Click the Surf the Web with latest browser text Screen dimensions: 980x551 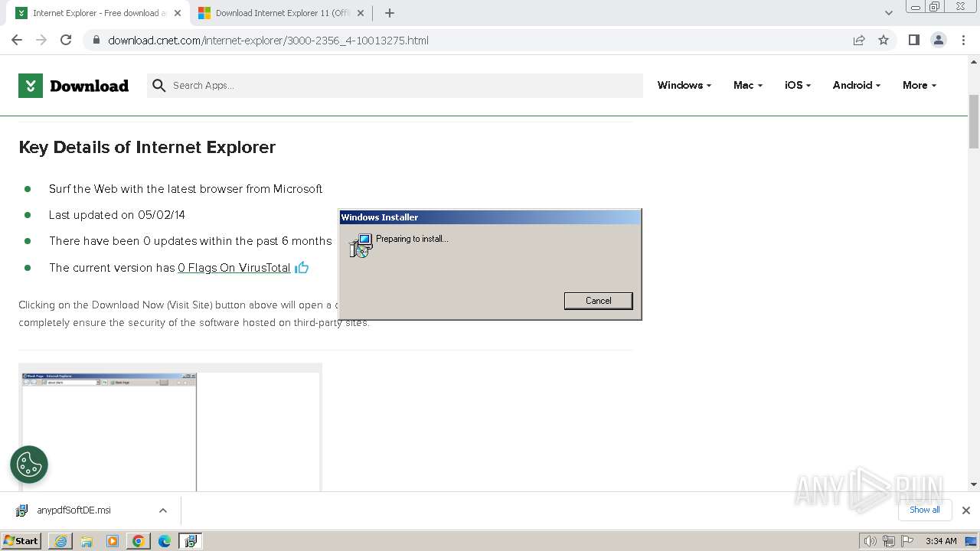click(x=185, y=189)
